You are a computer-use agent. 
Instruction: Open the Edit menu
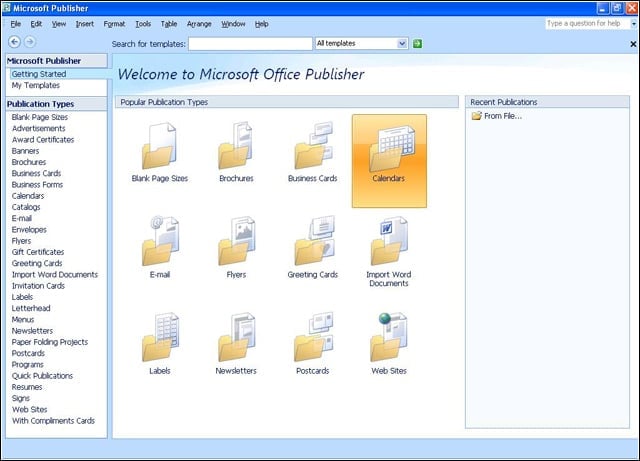click(36, 24)
